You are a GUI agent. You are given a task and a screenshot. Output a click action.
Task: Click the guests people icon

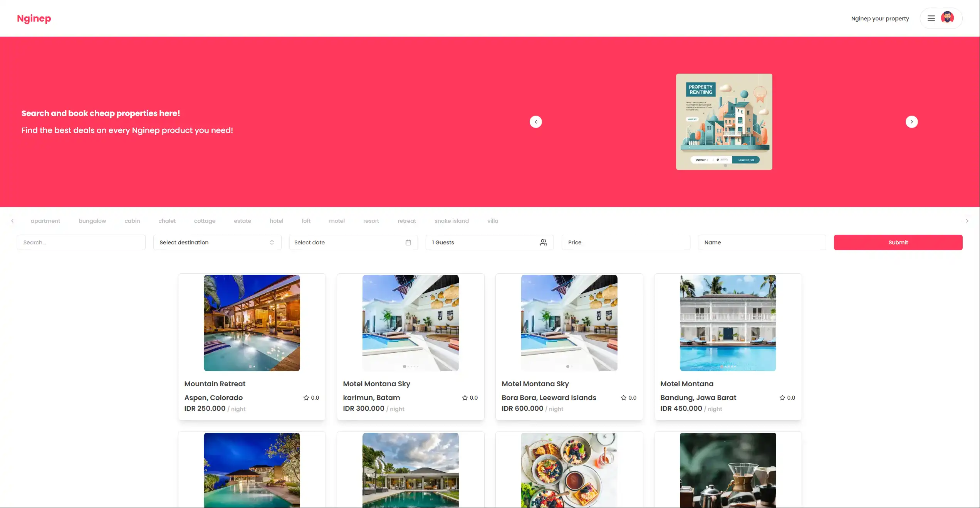(543, 242)
